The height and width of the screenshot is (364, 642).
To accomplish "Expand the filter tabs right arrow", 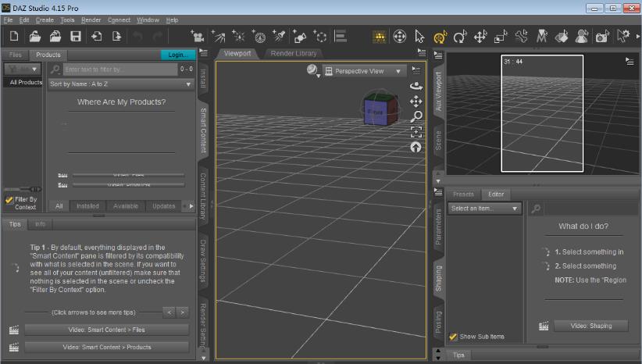I will 191,206.
